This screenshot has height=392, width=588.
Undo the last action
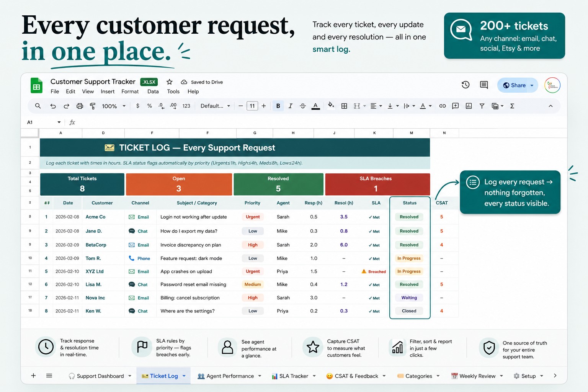[x=53, y=106]
